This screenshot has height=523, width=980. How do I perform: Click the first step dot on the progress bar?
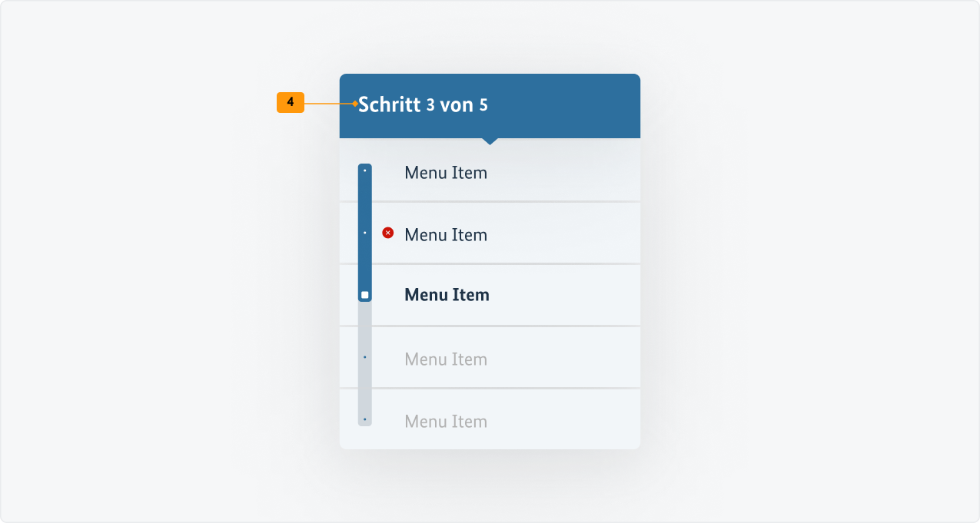(364, 170)
